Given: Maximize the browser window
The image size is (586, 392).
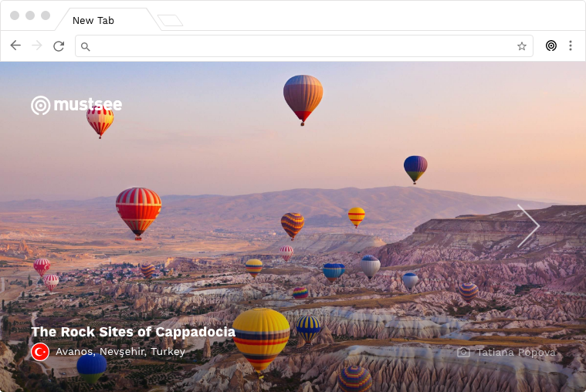Looking at the screenshot, I should [x=46, y=15].
